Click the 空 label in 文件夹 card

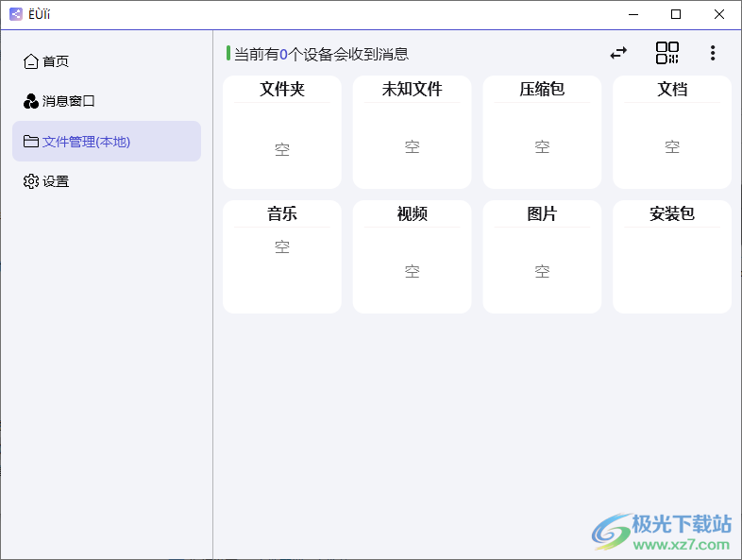pos(282,149)
